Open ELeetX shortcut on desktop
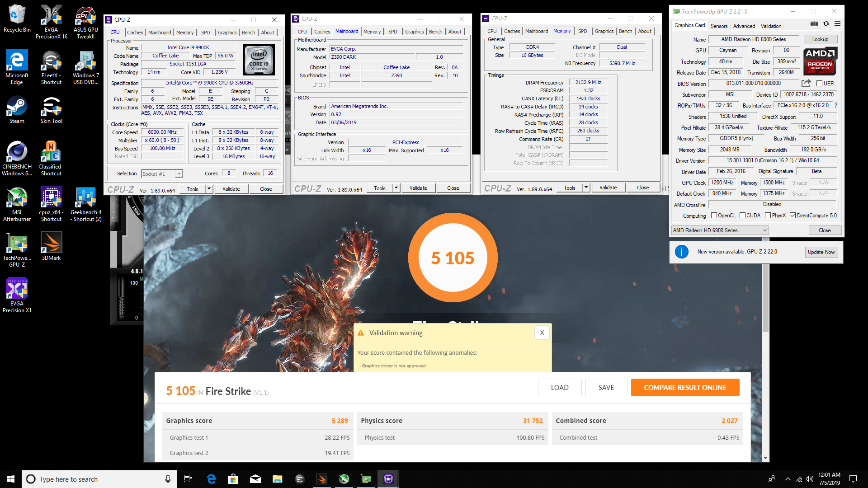 (x=51, y=67)
